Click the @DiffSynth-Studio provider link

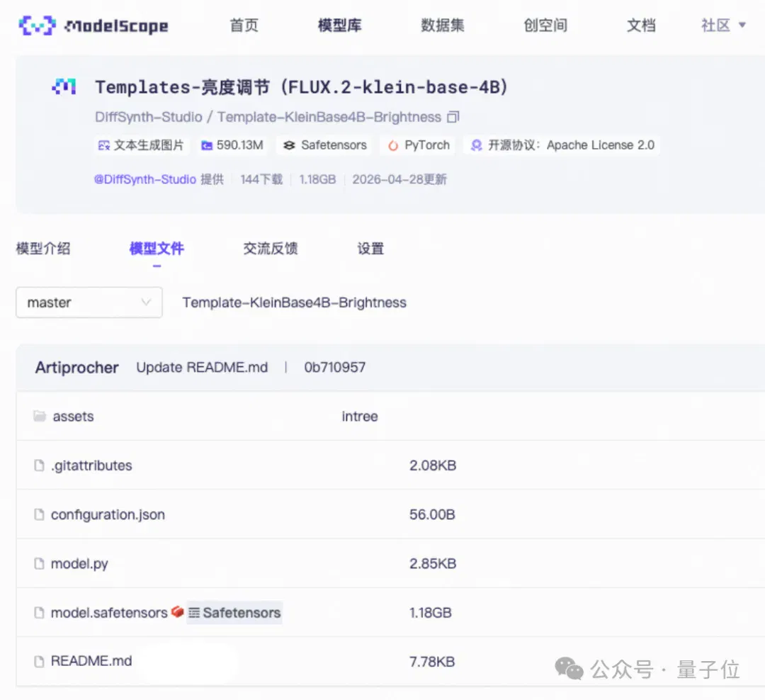[x=145, y=180]
